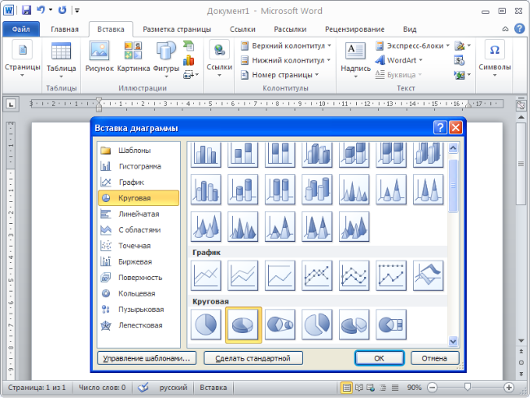This screenshot has height=399, width=532.
Task: Select Лепестковая chart category
Action: tap(138, 326)
